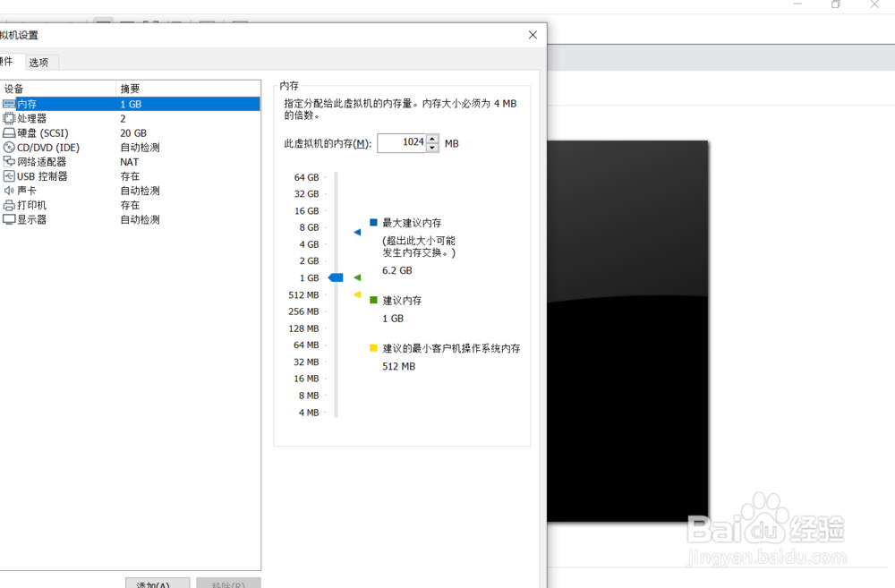Click the 4 MB slider scale label
The height and width of the screenshot is (588, 895).
[x=309, y=413]
